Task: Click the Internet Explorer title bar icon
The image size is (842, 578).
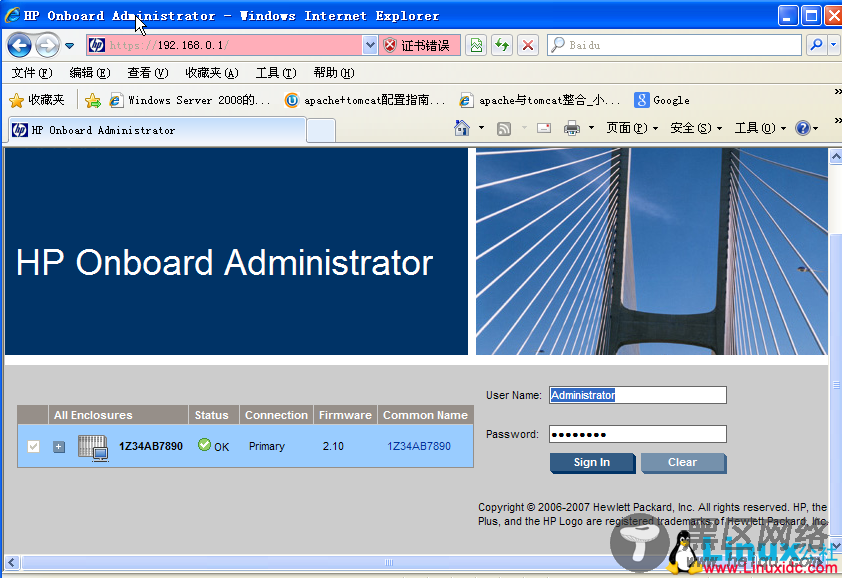Action: tap(12, 15)
